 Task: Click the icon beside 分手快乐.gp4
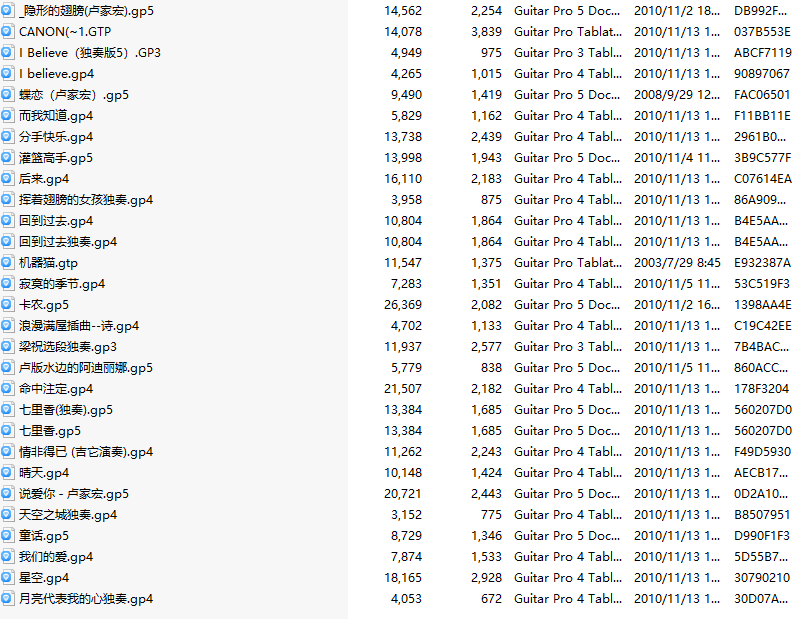coord(7,136)
